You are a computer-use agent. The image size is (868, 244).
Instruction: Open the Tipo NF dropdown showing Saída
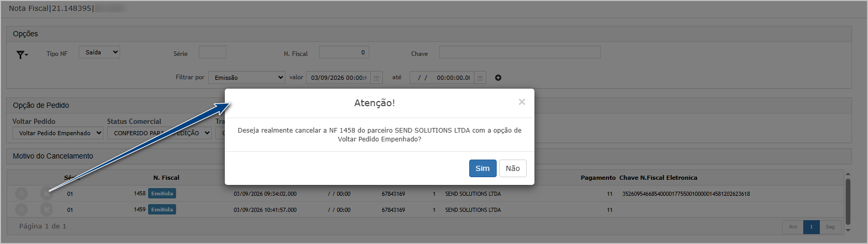click(99, 52)
